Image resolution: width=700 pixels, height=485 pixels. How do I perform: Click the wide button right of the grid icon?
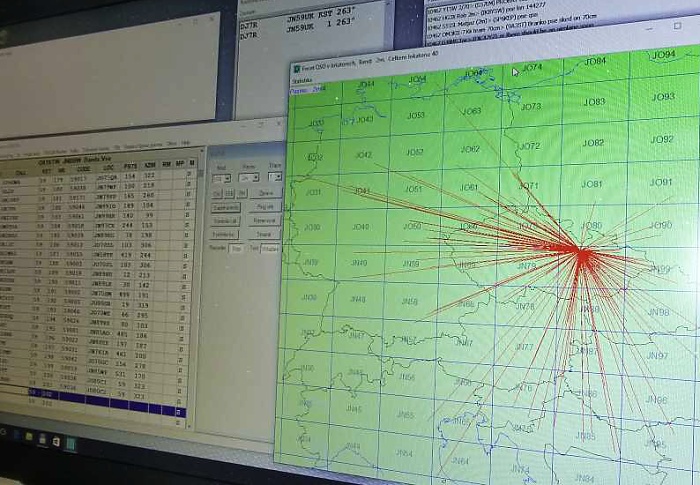(266, 193)
